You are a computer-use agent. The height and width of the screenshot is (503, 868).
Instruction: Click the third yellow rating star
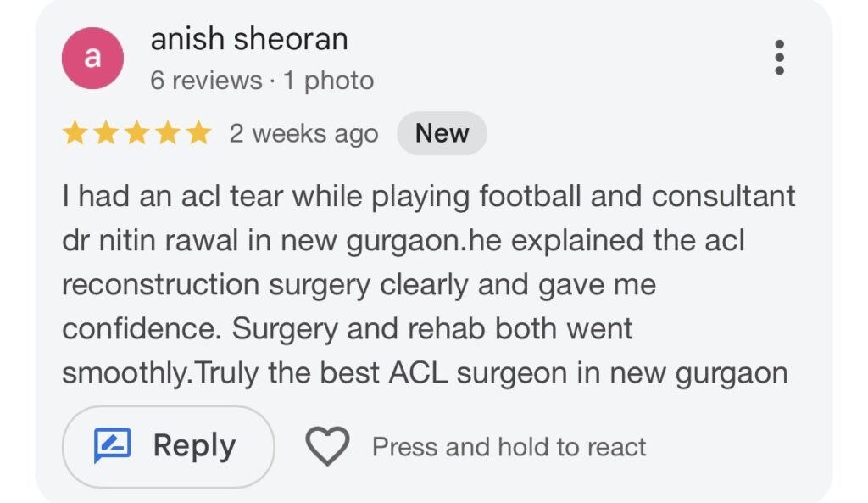[x=136, y=133]
